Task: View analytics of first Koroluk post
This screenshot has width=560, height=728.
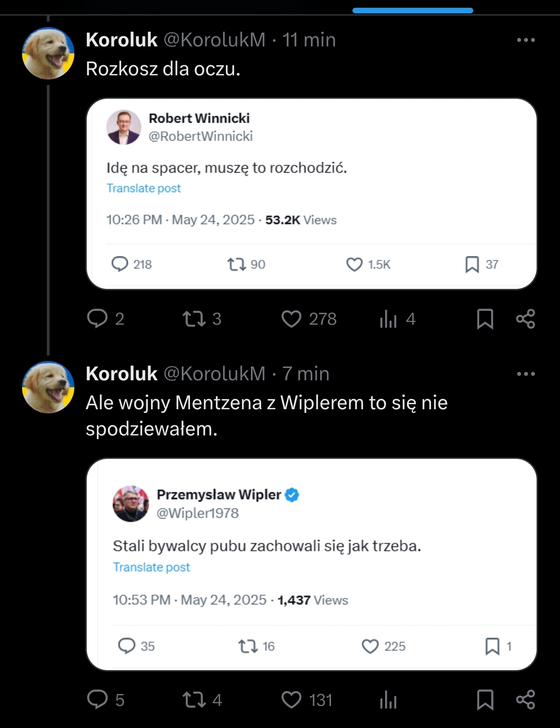Action: (x=388, y=319)
